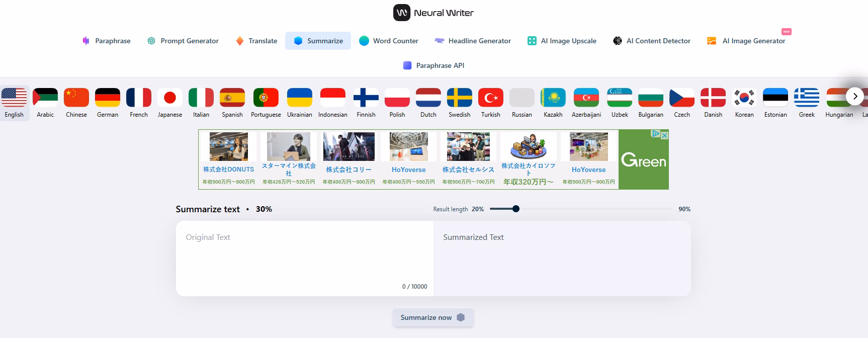Select the Polish flag
The height and width of the screenshot is (338, 868).
[x=397, y=98]
